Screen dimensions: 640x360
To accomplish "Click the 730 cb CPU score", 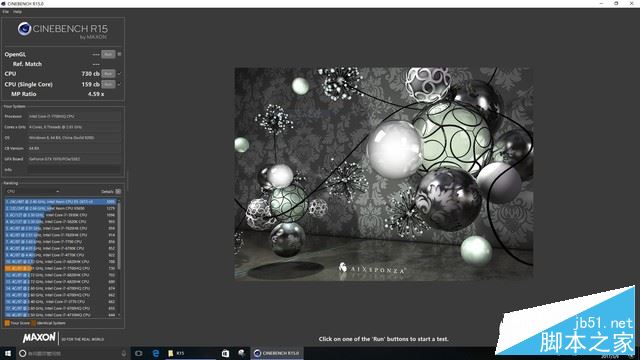I will (x=91, y=73).
